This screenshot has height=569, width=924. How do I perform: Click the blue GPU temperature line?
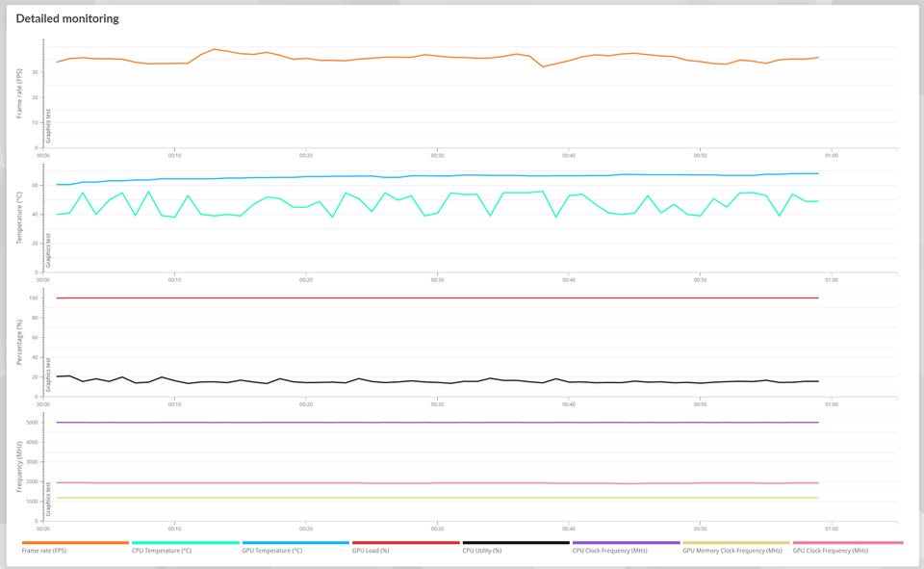[x=437, y=176]
